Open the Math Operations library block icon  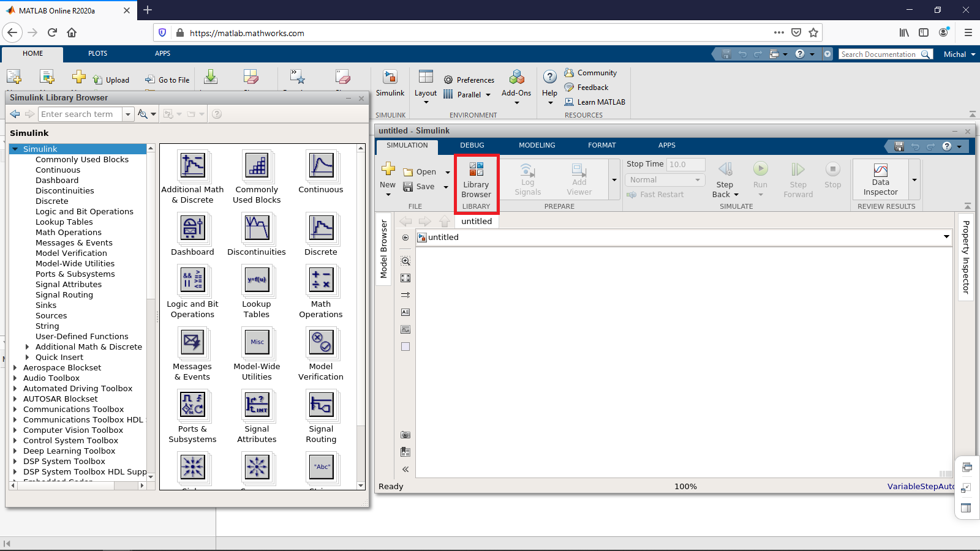point(321,280)
